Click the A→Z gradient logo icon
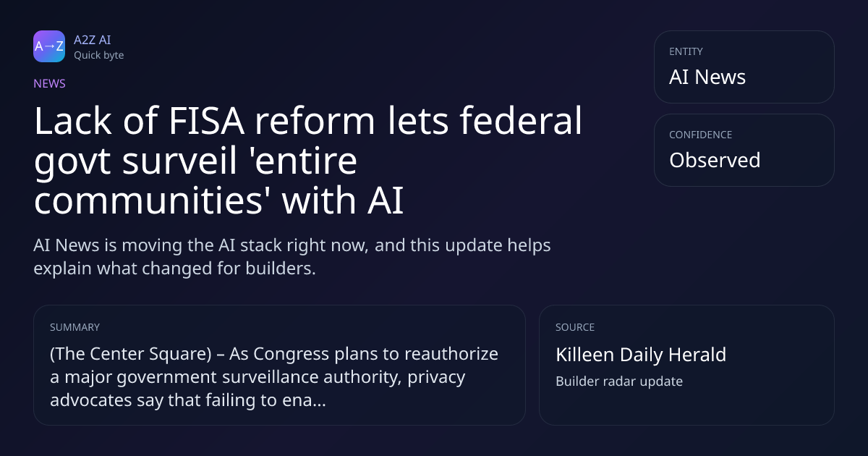The height and width of the screenshot is (456, 868). click(x=49, y=46)
